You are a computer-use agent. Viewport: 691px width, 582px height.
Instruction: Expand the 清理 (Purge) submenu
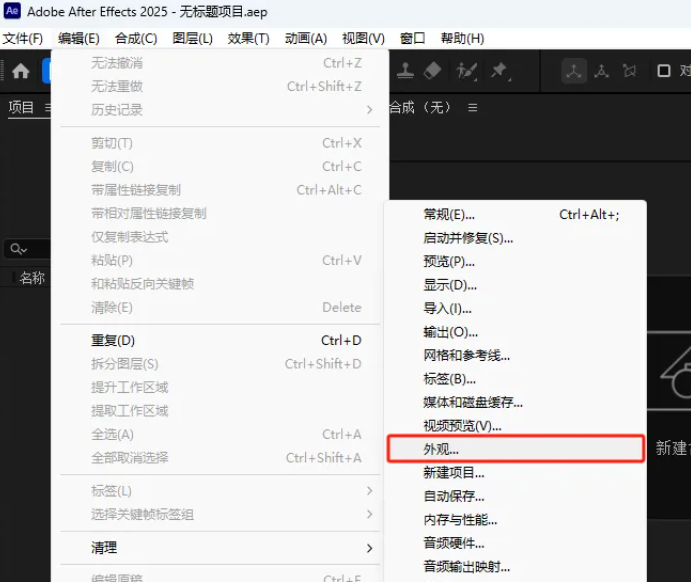[x=220, y=547]
